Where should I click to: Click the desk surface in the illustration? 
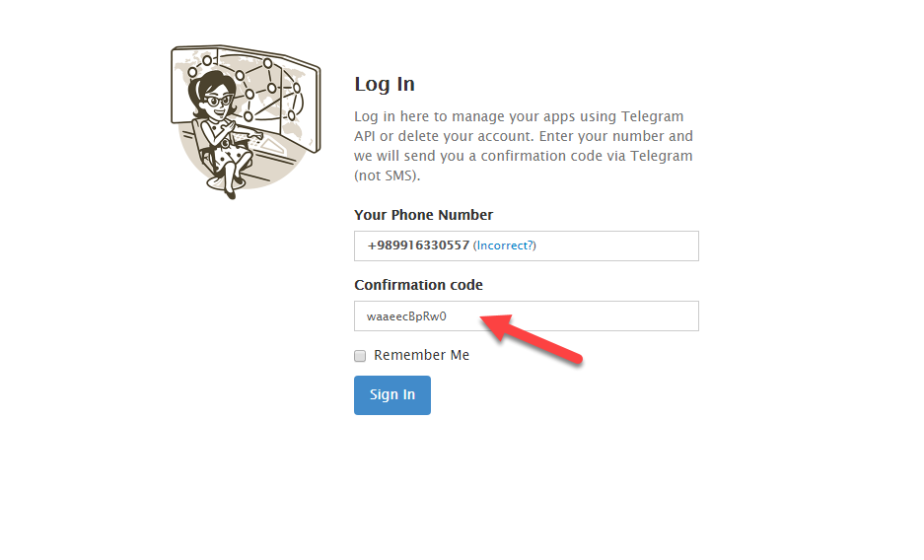pos(273,150)
